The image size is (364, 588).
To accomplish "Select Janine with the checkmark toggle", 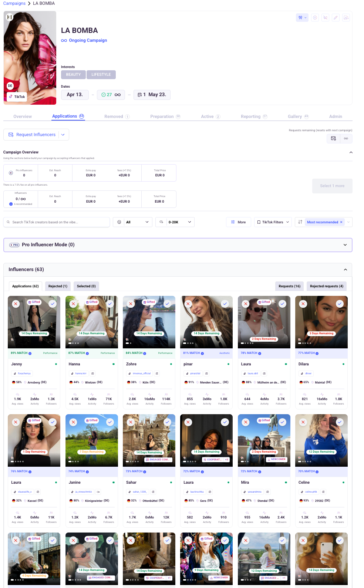I will [x=110, y=422].
